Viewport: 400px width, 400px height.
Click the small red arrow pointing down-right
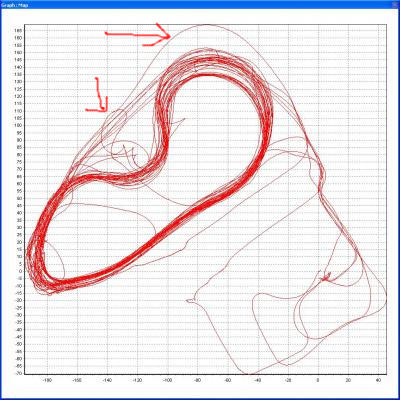tap(99, 95)
